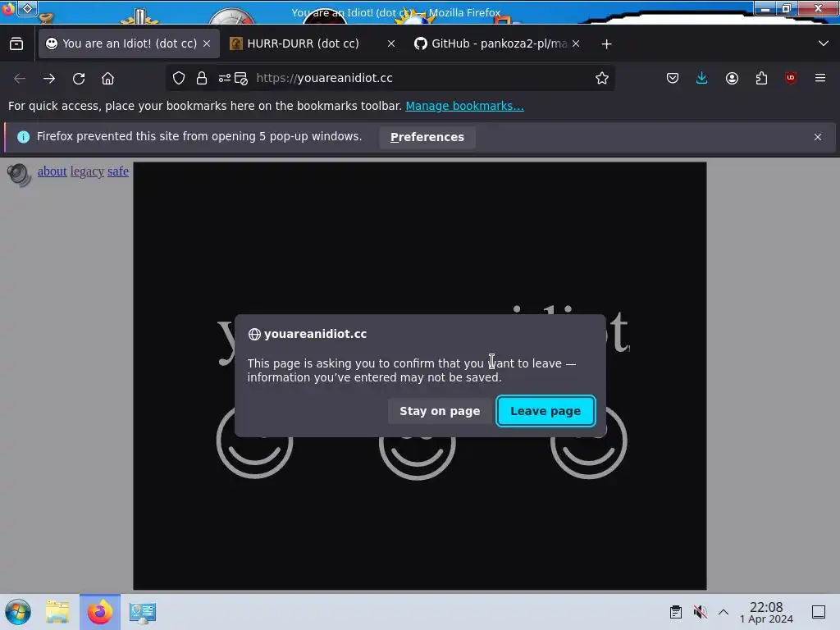Open the about link
Viewport: 840px width, 630px height.
click(52, 171)
